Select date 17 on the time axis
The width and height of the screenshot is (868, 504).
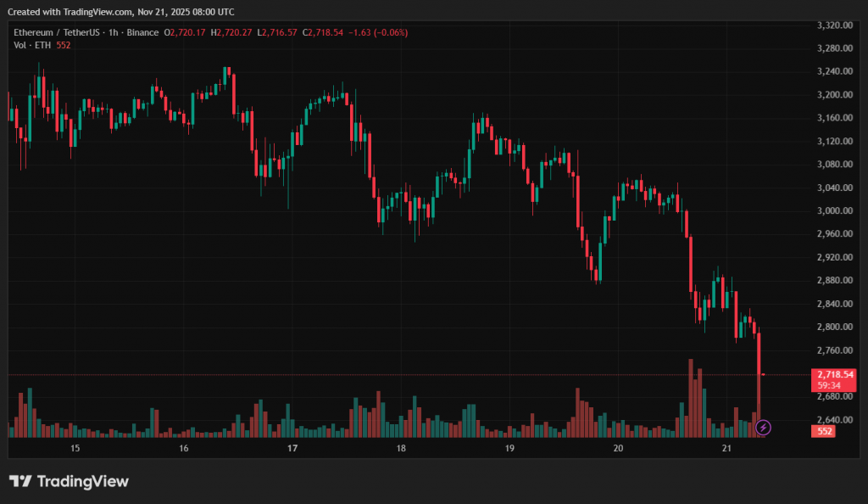coord(292,447)
